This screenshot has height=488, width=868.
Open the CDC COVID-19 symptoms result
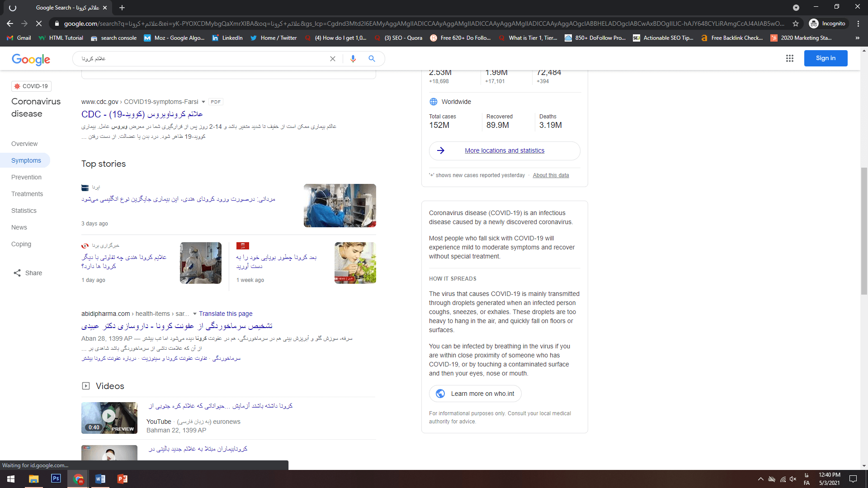tap(142, 114)
